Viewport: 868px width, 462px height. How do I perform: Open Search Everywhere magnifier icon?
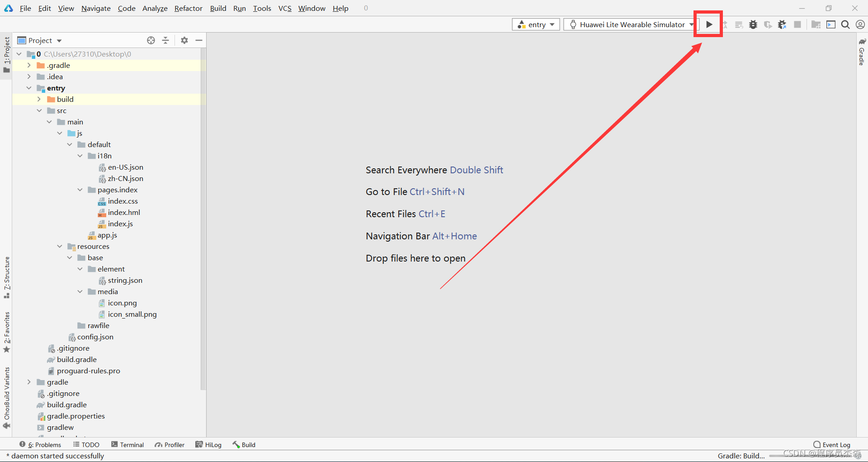[x=845, y=24]
